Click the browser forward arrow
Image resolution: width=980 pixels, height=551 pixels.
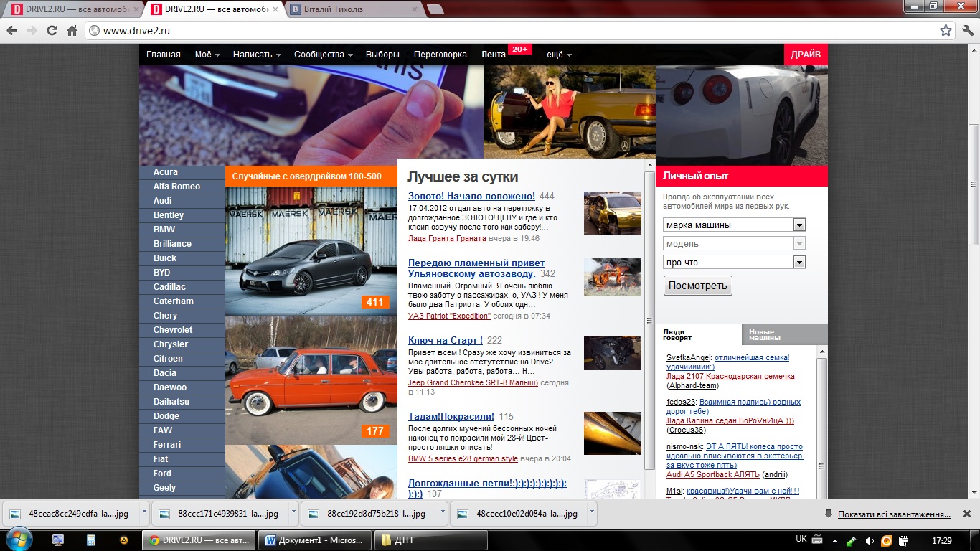32,31
